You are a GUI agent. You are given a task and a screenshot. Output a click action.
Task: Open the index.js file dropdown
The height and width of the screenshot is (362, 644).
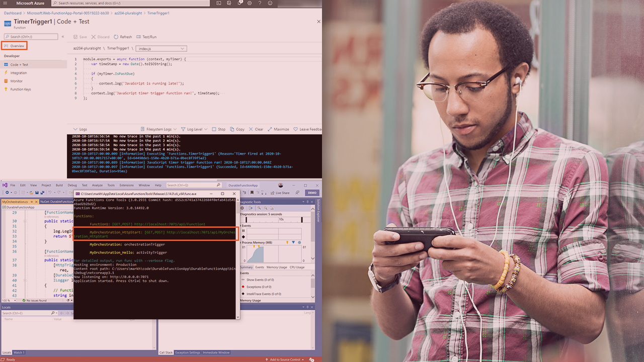162,48
